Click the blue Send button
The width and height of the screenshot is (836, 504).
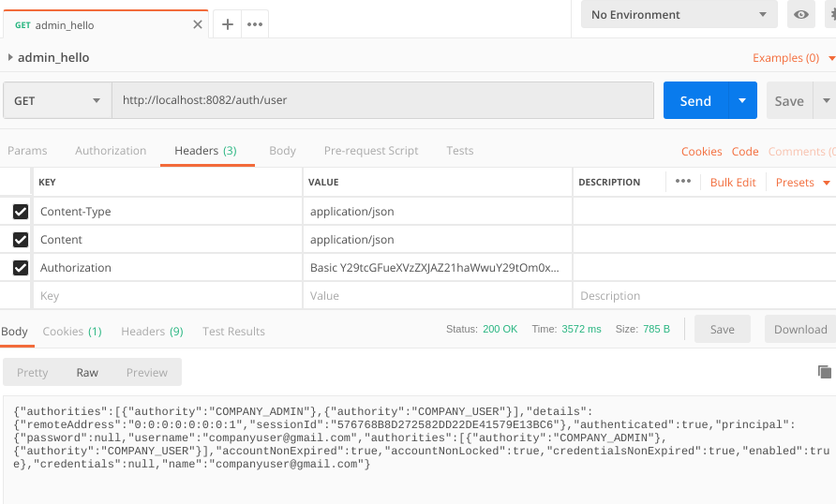pos(695,100)
